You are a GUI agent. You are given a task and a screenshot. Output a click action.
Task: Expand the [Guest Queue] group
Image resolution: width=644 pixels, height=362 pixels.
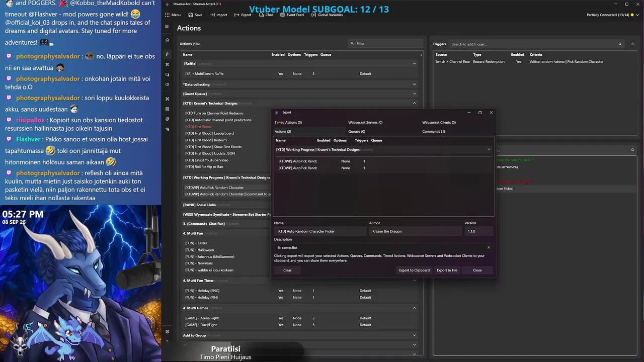415,94
